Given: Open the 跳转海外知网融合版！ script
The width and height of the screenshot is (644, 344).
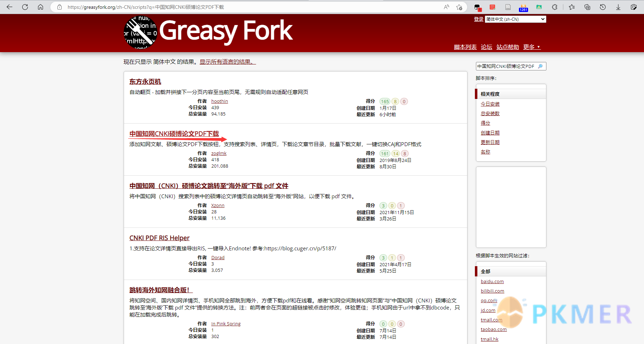Looking at the screenshot, I should coord(161,290).
